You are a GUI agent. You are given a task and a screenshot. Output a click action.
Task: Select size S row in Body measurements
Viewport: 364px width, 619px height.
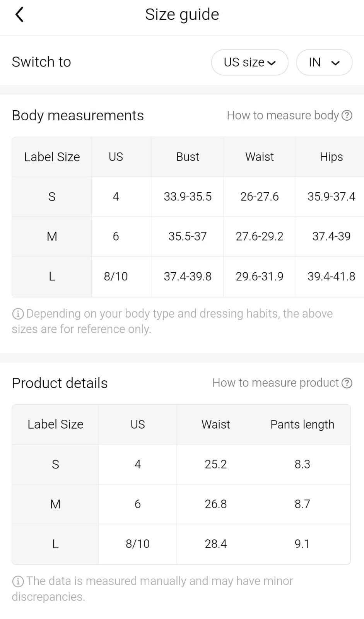pos(52,197)
